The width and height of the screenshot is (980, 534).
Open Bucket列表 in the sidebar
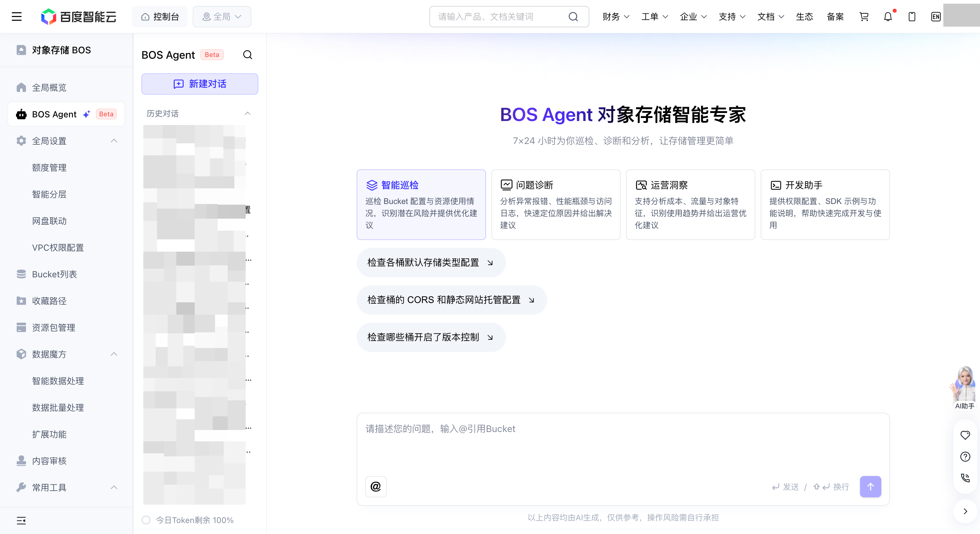(x=67, y=274)
